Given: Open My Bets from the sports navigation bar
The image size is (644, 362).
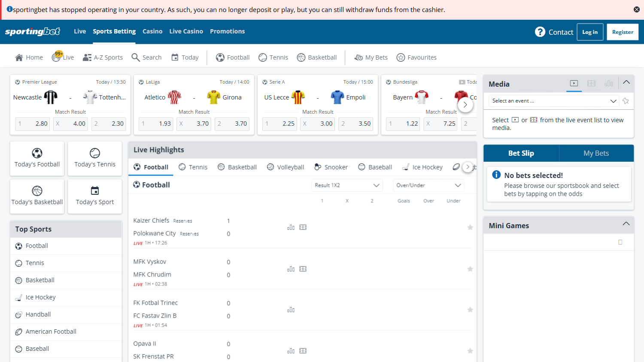Looking at the screenshot, I should pyautogui.click(x=371, y=57).
